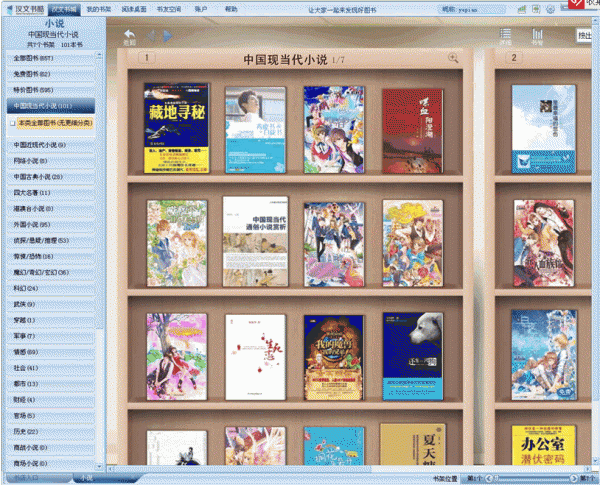The width and height of the screenshot is (600, 485).
Task: Click the shelf position slider track
Action: coord(532,478)
